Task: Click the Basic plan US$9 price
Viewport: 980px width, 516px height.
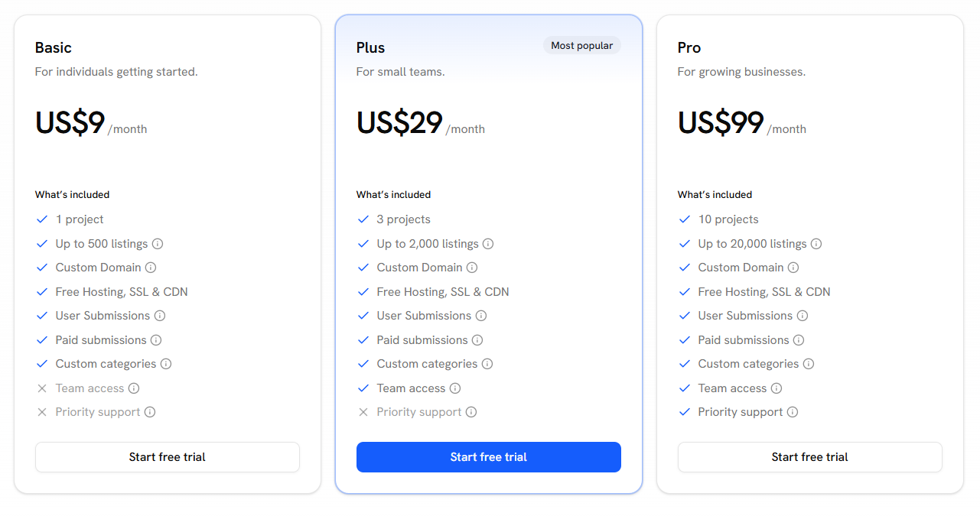Action: tap(70, 123)
